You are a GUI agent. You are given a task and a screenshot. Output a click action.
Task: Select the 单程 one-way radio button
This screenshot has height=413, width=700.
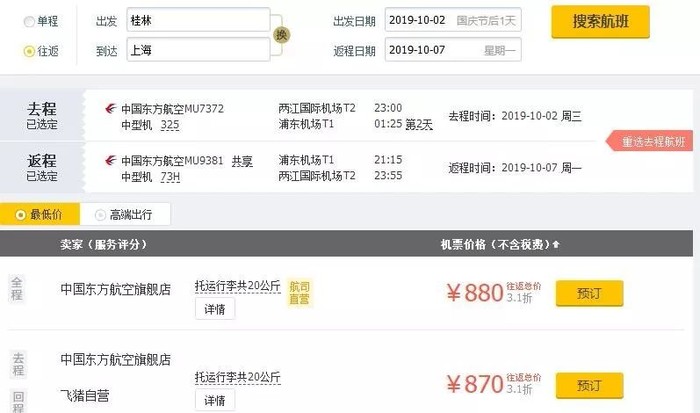click(28, 21)
